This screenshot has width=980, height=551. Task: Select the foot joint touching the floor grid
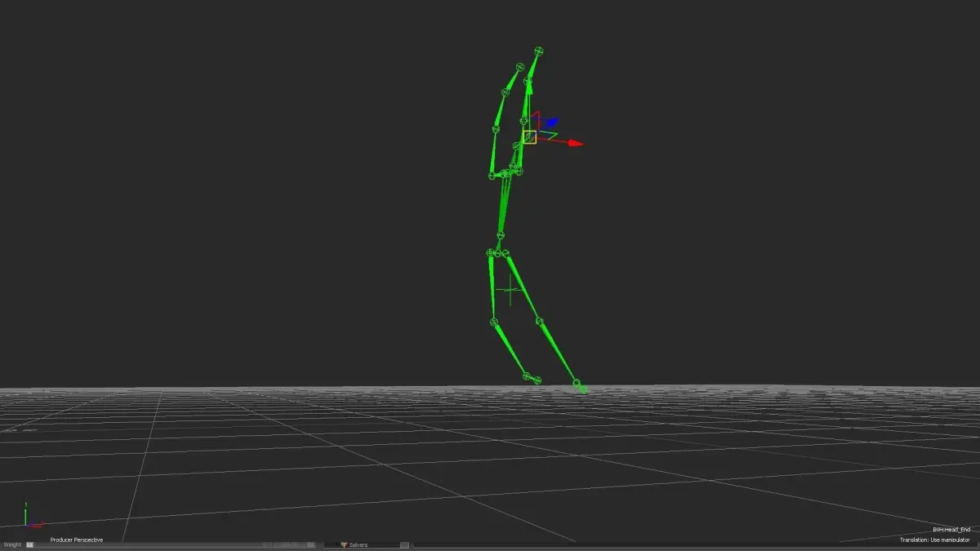click(x=582, y=389)
